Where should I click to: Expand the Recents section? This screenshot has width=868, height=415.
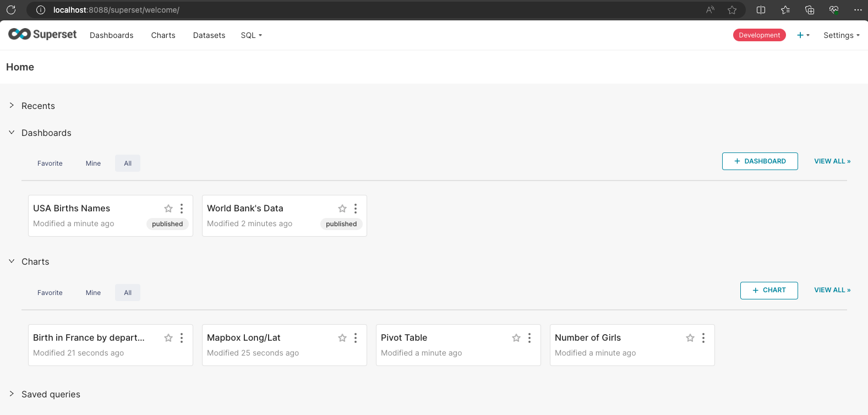tap(12, 106)
